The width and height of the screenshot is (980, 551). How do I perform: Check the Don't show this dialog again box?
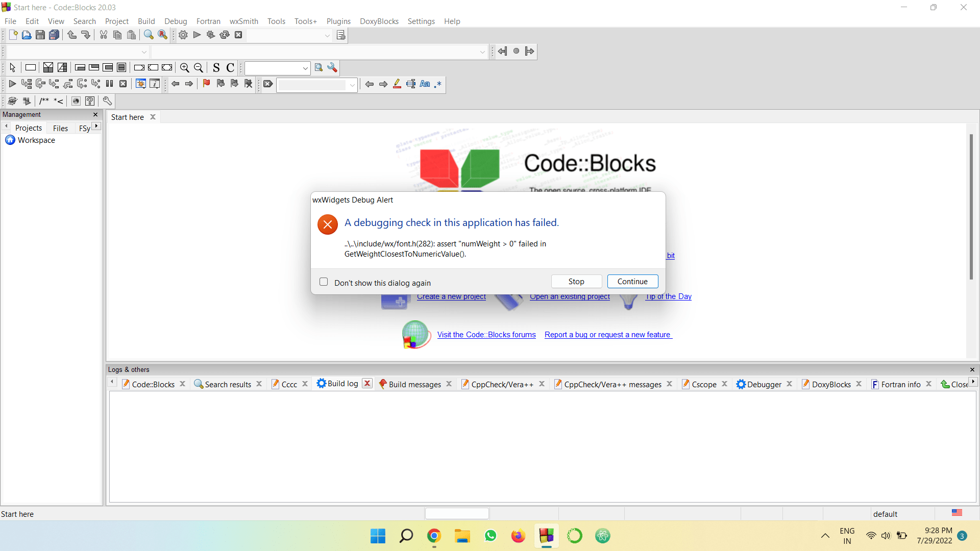coord(324,282)
